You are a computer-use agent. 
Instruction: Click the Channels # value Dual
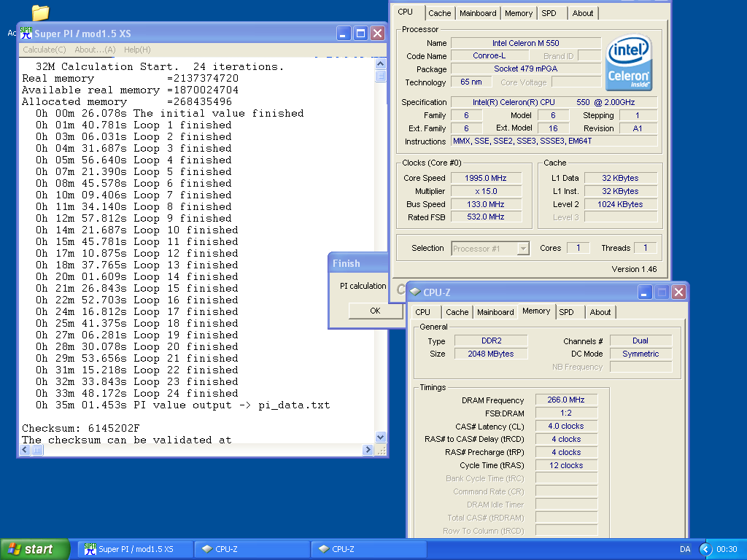point(640,341)
